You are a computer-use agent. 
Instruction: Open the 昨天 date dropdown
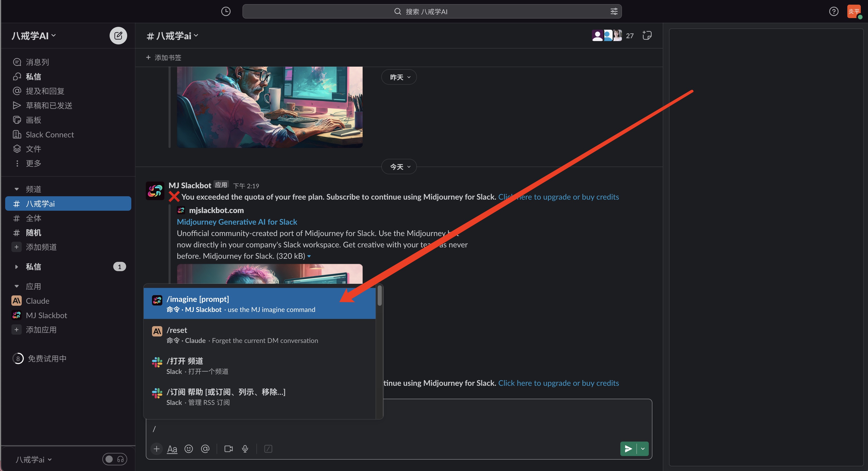coord(399,77)
